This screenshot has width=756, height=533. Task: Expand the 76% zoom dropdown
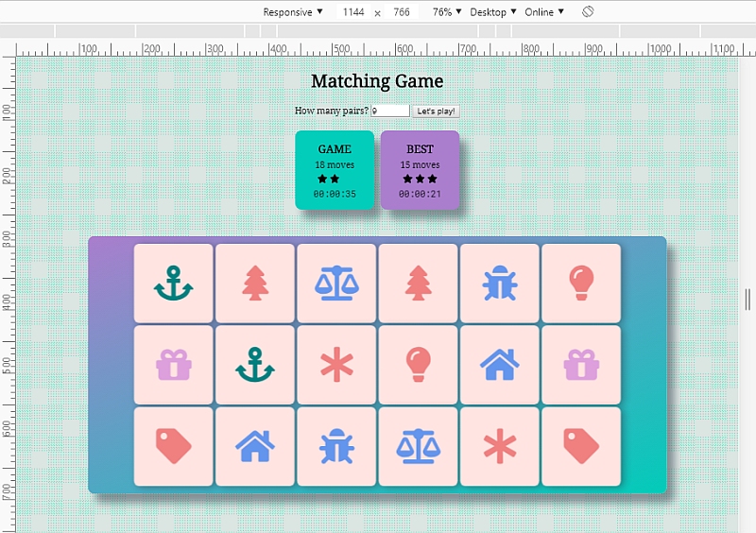coord(447,11)
